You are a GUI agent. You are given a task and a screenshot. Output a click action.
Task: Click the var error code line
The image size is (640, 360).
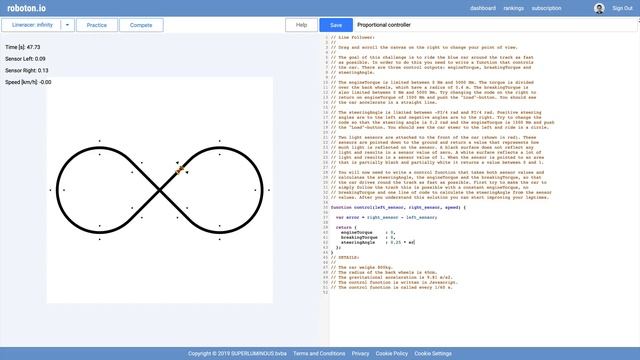tap(386, 218)
